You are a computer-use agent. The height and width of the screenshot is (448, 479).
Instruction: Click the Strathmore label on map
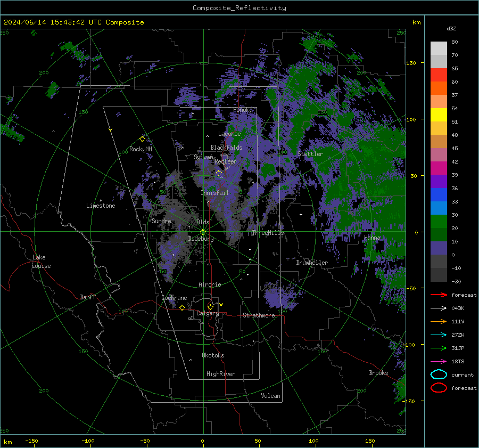tap(259, 315)
